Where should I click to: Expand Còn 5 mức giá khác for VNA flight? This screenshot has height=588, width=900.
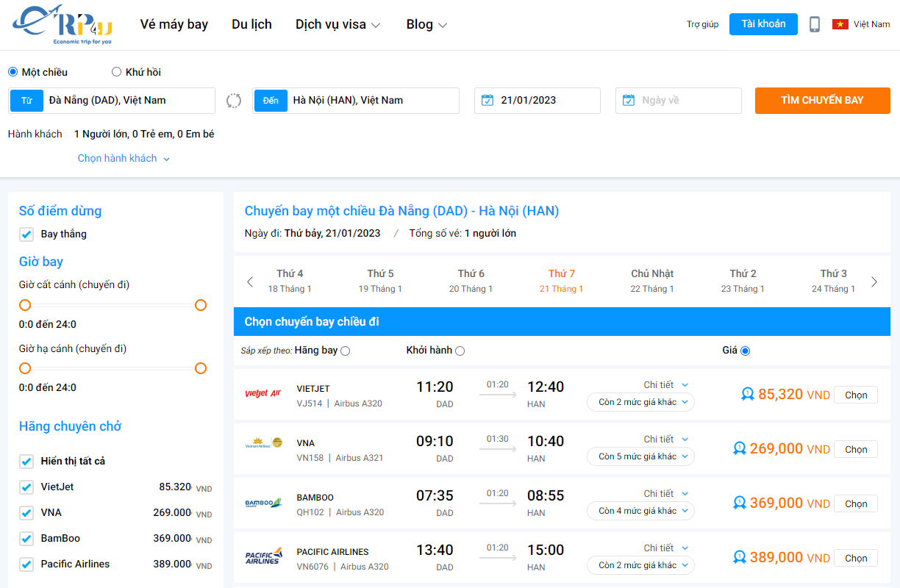[640, 456]
